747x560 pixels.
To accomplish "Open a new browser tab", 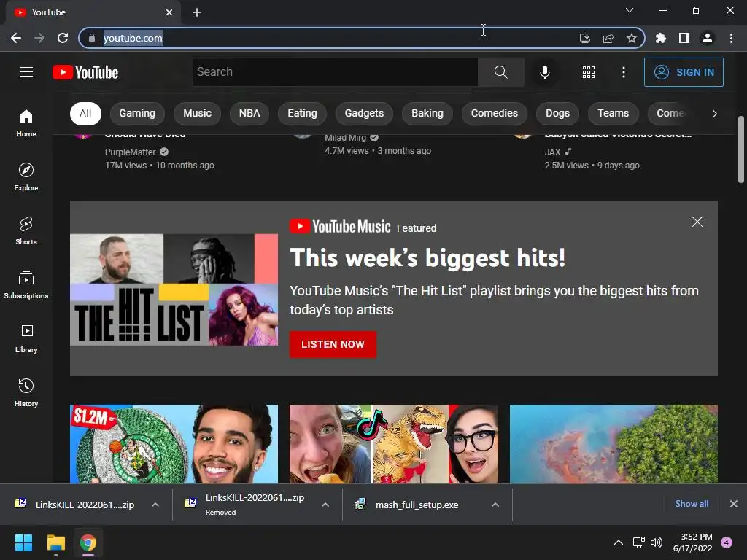I will [x=197, y=12].
